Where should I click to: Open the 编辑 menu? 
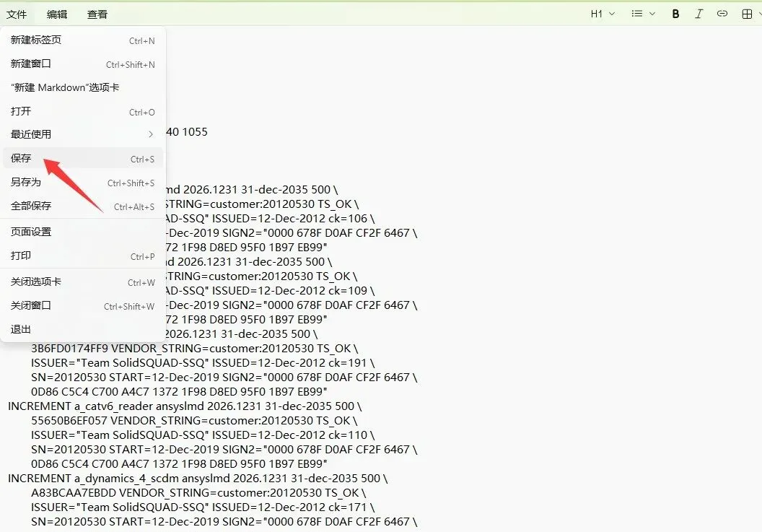tap(57, 14)
